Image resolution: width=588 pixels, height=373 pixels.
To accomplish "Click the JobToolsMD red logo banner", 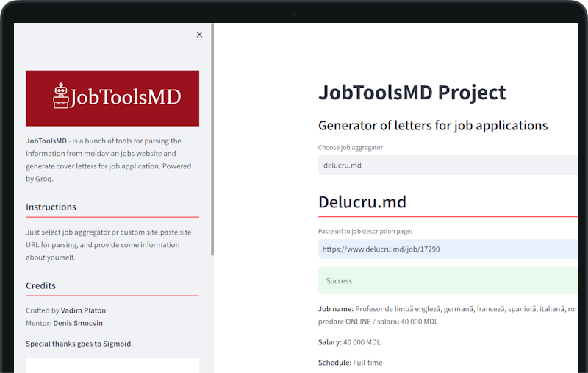I will tap(112, 99).
